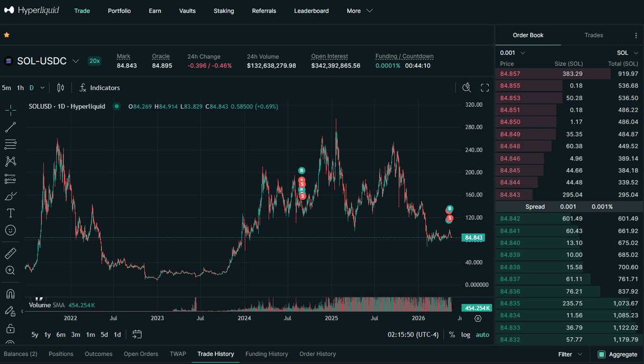Open the Leaderboard page
Screen dimensions: 644x364
(311, 11)
